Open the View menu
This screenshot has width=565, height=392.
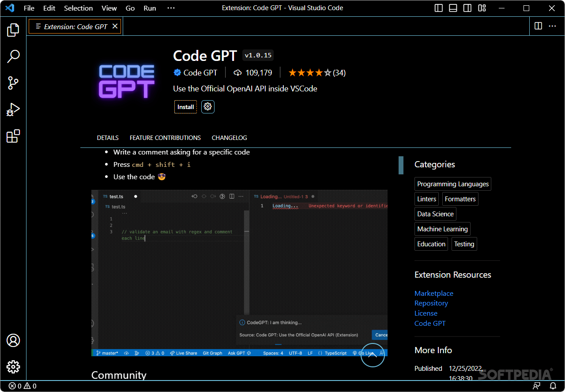(x=109, y=8)
